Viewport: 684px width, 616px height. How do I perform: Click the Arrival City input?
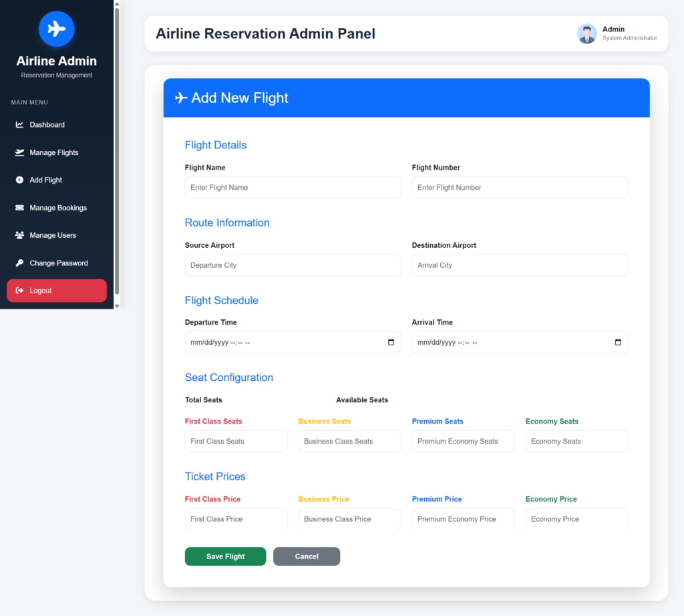point(520,265)
